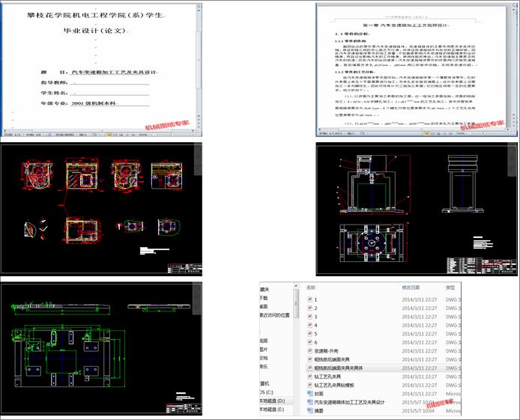Click the 2015/5/7 10:04 date of 摘要
The width and height of the screenshot is (520, 420).
point(418,411)
